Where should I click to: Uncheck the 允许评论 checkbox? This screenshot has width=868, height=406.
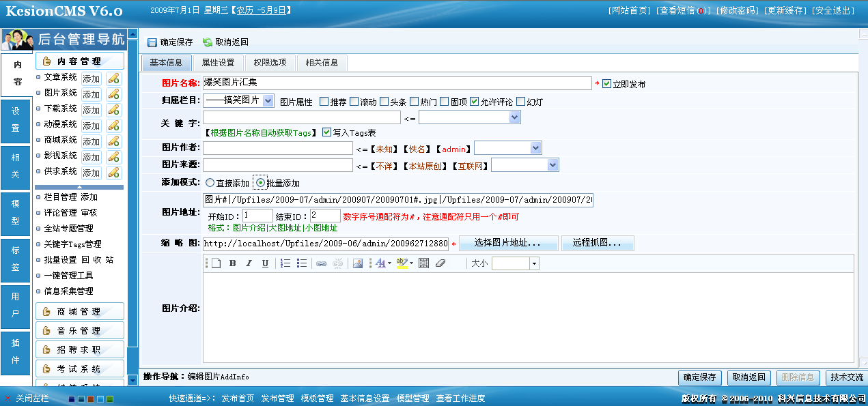[474, 102]
